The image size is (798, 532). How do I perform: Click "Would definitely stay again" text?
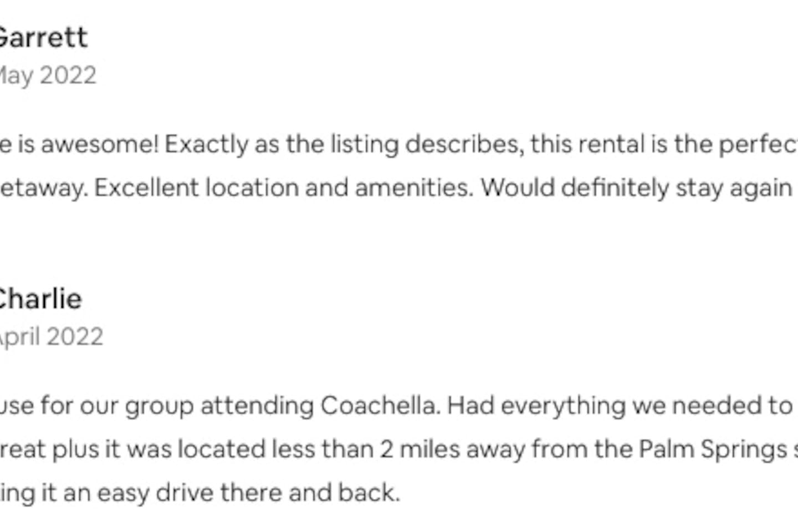click(x=636, y=188)
